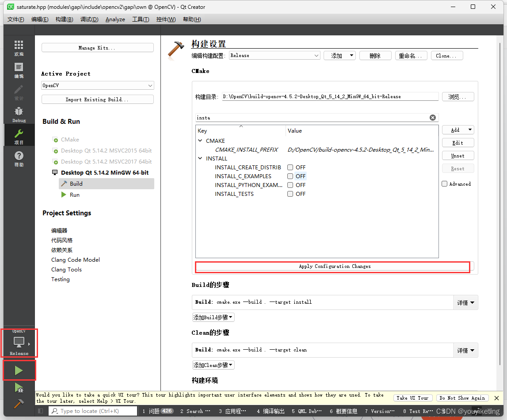The height and width of the screenshot is (420, 507).
Task: Open 添加Clean步骤 dropdown
Action: pos(213,365)
